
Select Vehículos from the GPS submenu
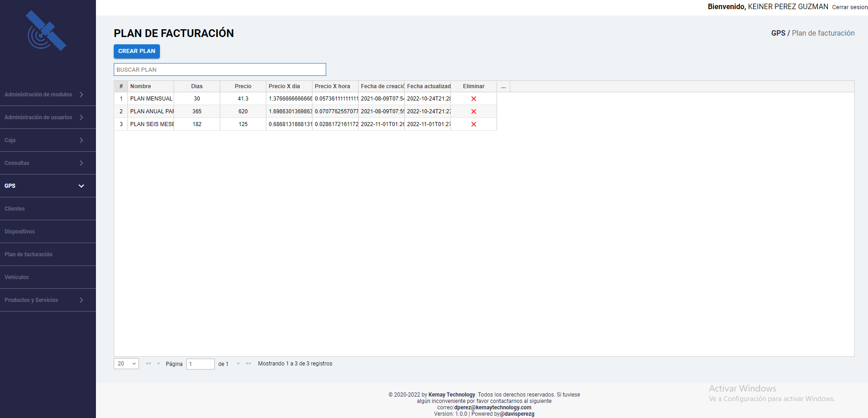(x=17, y=277)
